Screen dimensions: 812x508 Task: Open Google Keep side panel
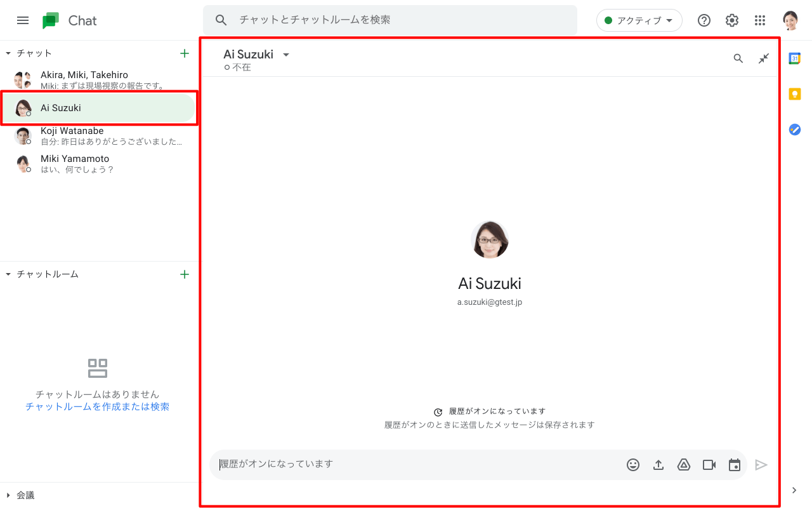[794, 94]
